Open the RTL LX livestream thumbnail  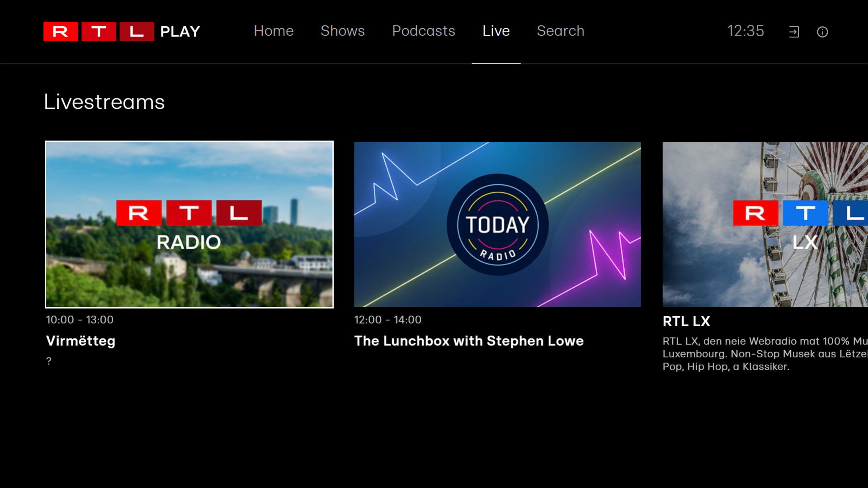pos(765,225)
